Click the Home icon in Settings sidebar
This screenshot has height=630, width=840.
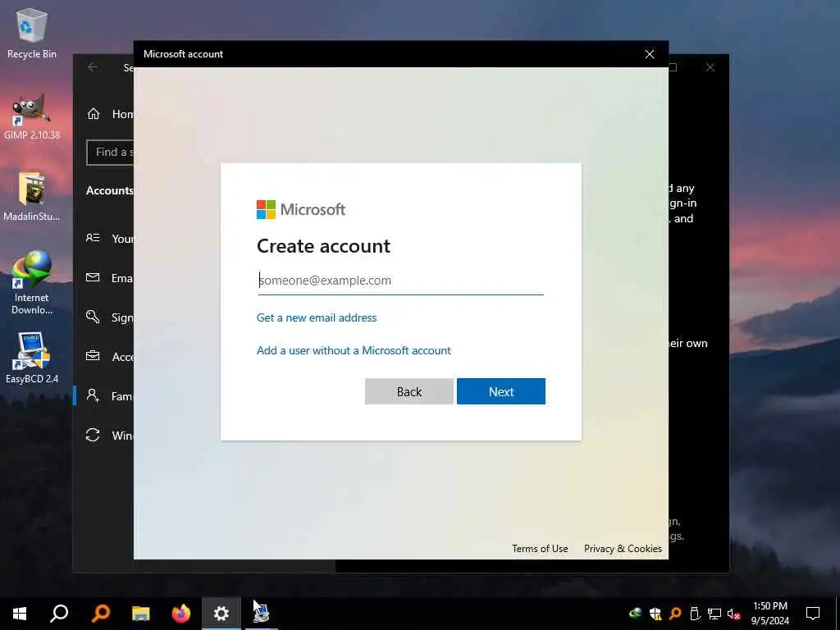[94, 113]
